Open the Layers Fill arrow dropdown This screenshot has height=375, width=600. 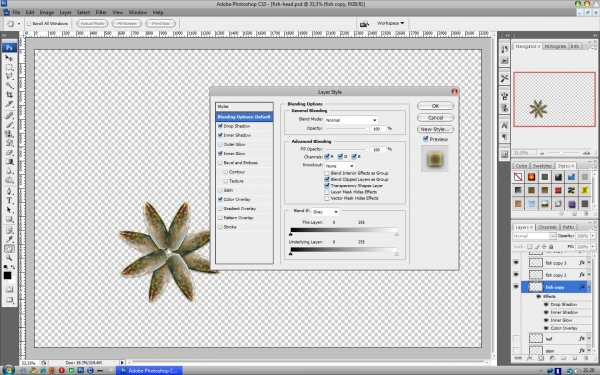593,247
